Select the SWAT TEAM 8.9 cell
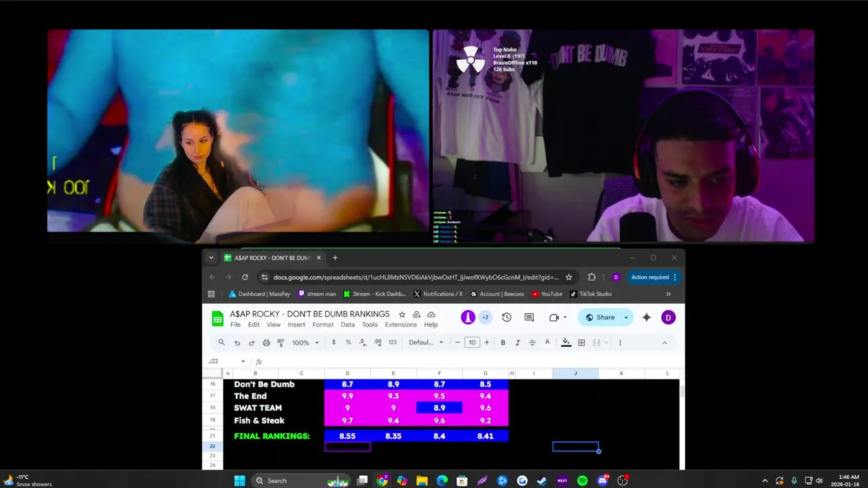The image size is (868, 488). point(439,408)
